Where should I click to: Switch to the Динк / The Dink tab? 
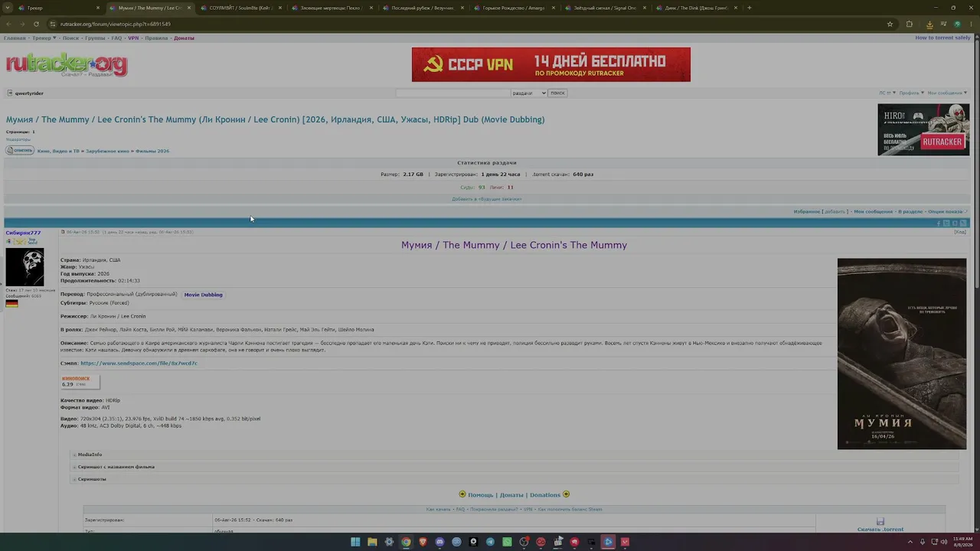[x=696, y=8]
